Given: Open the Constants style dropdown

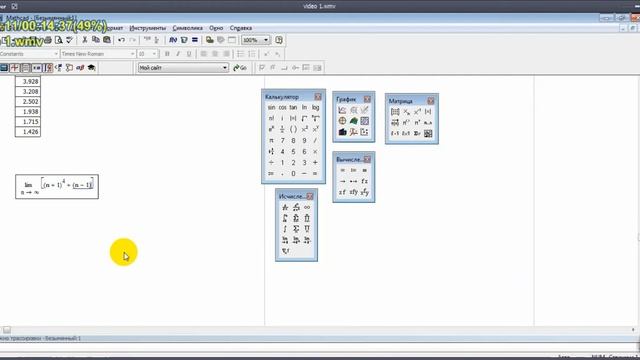Looking at the screenshot, I should [x=56, y=54].
